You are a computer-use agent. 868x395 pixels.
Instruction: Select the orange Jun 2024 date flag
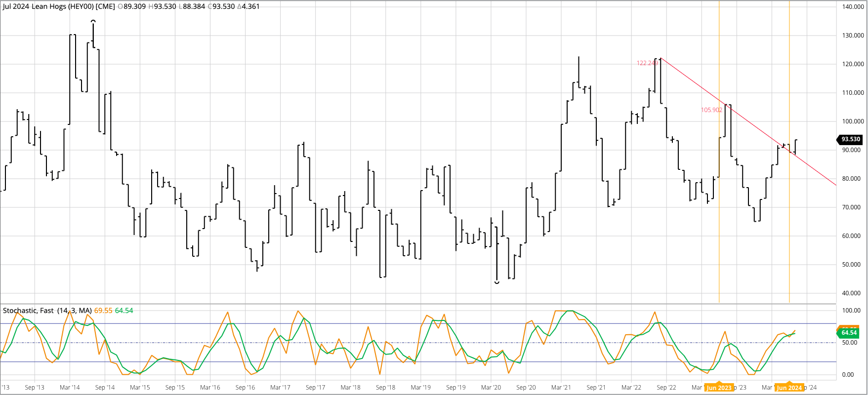coord(789,388)
